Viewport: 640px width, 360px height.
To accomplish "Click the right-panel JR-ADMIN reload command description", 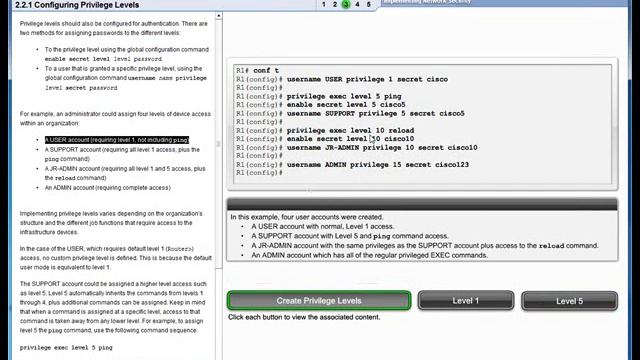I will [425, 246].
